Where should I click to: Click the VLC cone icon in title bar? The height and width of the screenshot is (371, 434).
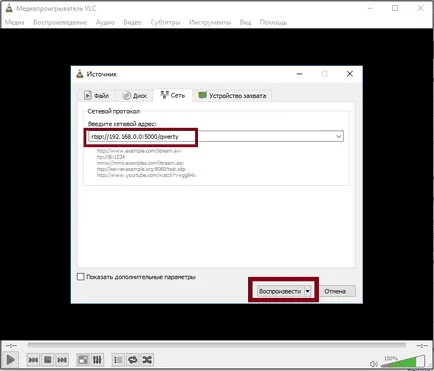tap(9, 8)
